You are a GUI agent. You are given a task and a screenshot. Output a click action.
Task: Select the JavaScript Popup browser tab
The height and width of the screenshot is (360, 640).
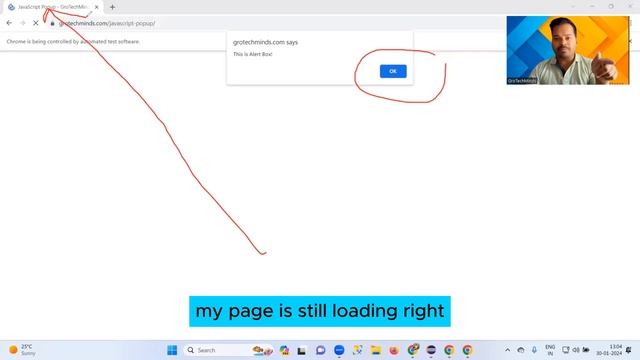tap(52, 7)
